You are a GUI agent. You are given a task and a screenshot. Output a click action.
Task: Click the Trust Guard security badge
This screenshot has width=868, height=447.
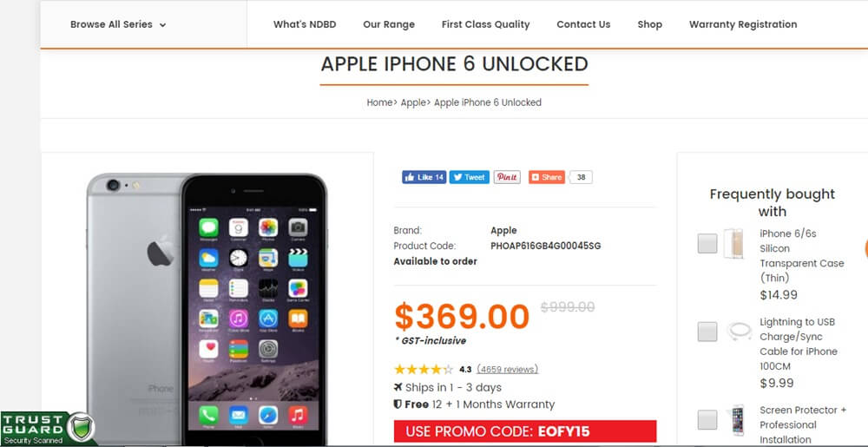click(49, 429)
